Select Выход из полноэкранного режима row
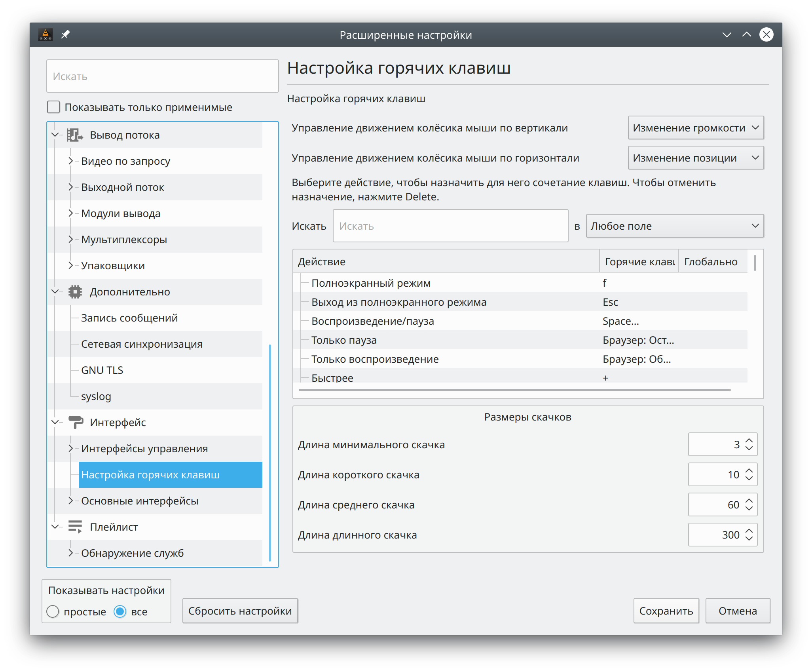This screenshot has height=672, width=812. [x=520, y=302]
